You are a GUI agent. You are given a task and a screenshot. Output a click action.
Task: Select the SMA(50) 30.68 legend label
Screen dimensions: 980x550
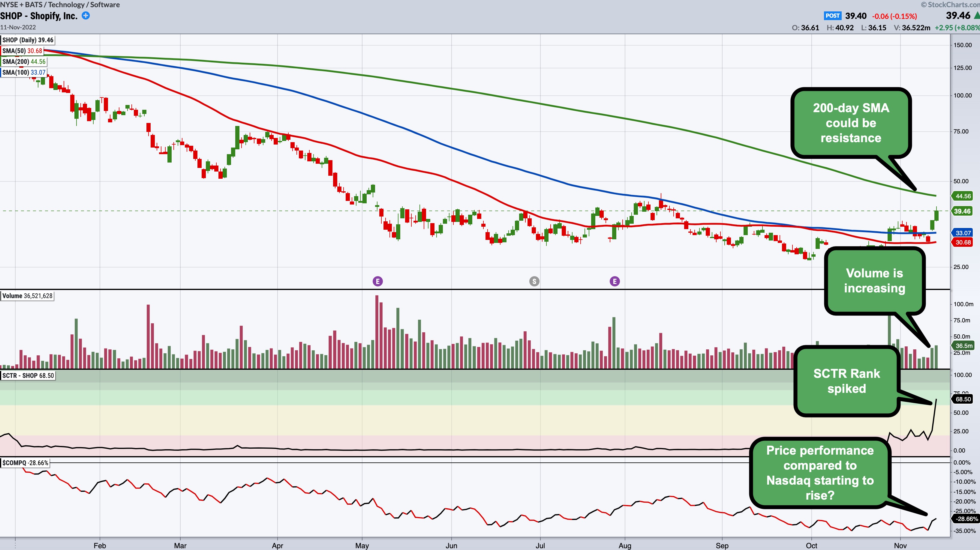(x=22, y=51)
